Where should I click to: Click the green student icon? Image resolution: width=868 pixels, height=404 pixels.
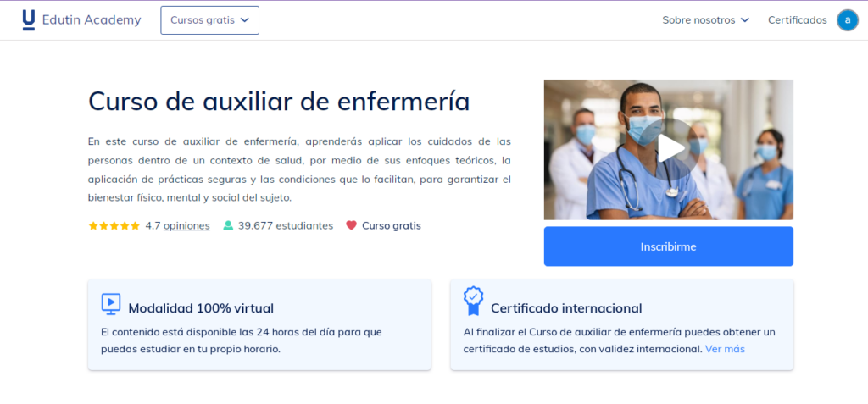pyautogui.click(x=228, y=226)
